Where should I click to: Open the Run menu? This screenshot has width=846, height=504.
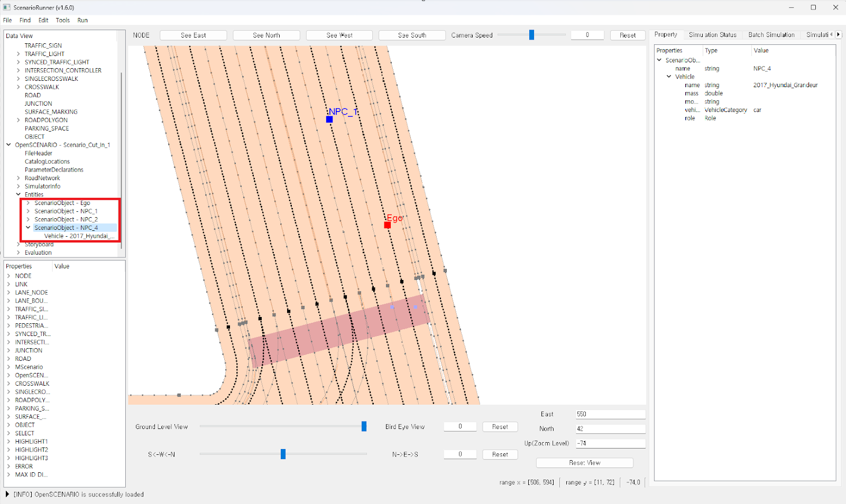click(x=82, y=21)
